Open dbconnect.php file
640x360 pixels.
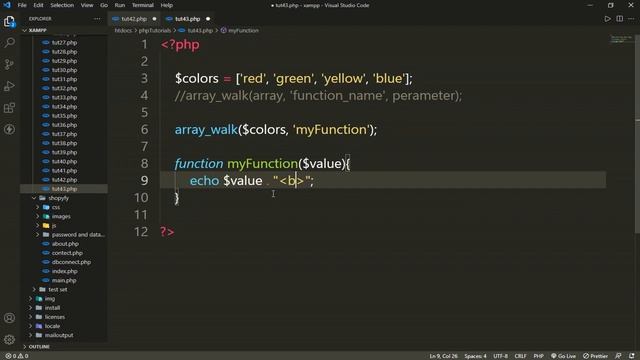coord(71,262)
